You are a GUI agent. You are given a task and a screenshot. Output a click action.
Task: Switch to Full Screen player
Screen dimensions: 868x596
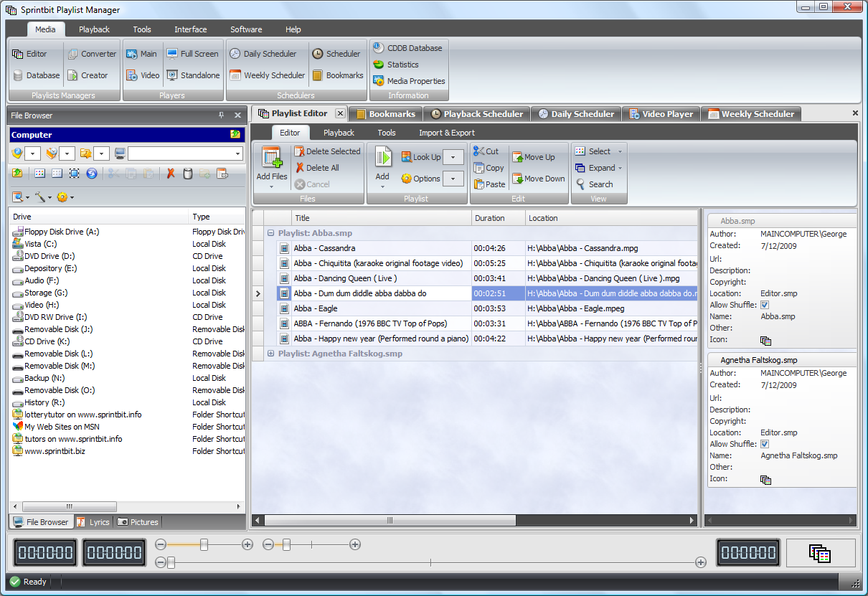coord(192,54)
